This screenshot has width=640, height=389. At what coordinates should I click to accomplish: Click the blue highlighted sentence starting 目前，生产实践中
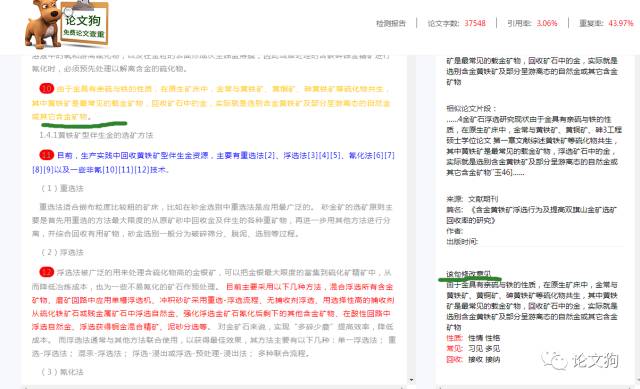point(213,162)
